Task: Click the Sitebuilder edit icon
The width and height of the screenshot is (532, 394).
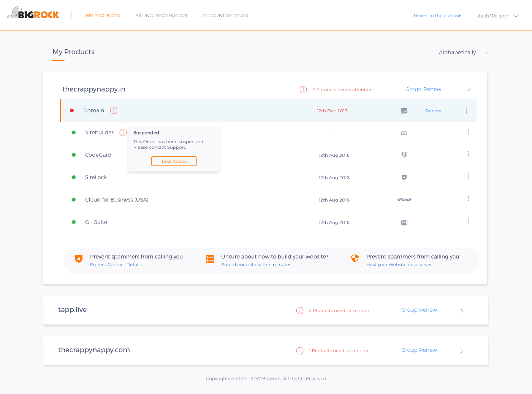Action: [404, 133]
